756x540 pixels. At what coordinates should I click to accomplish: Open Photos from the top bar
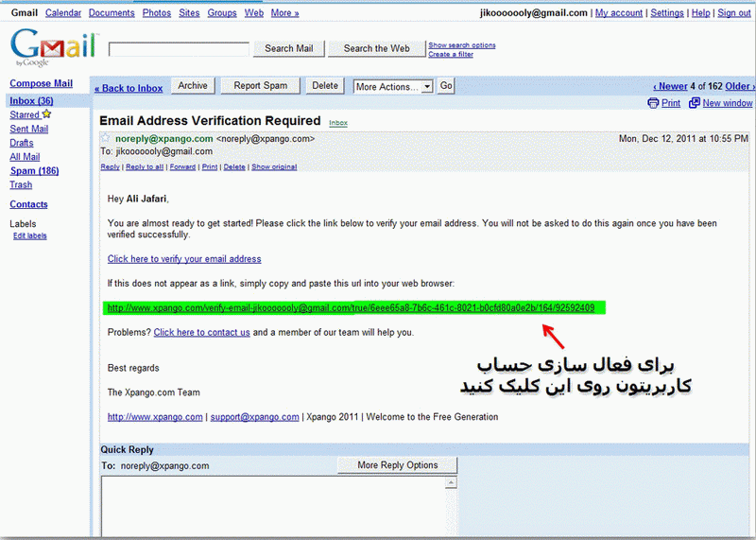(157, 13)
